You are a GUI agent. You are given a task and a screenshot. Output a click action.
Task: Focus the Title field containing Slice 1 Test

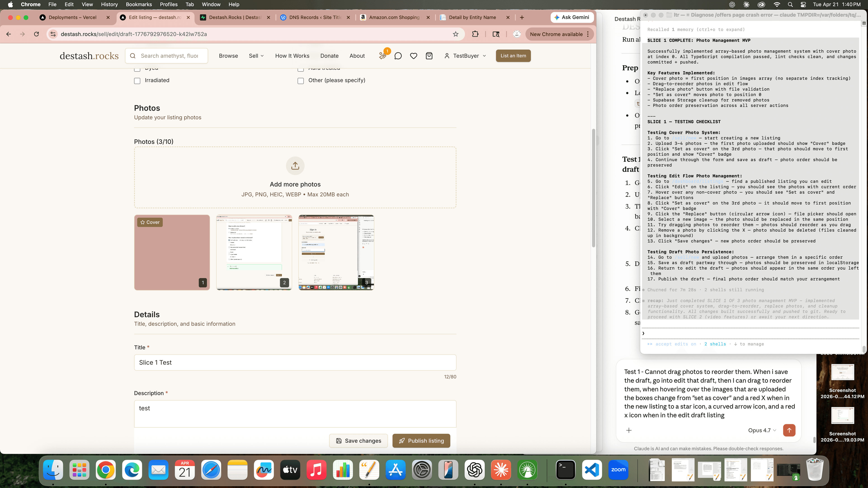pos(295,362)
